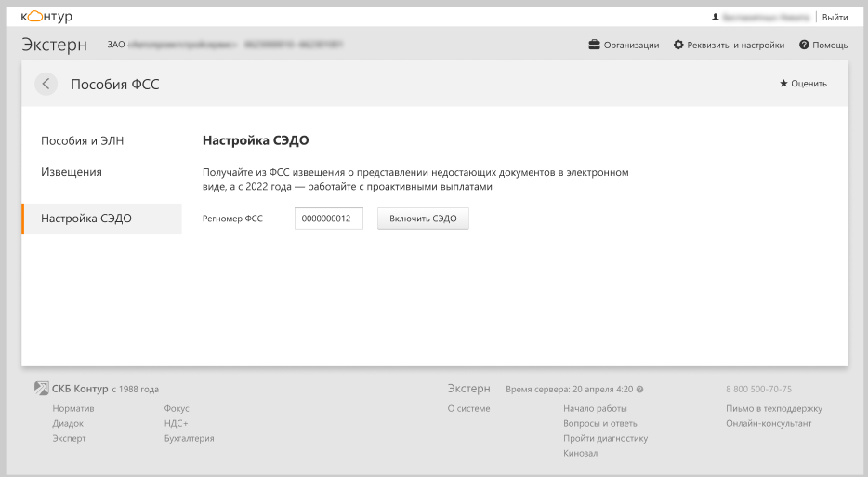Open the Диадок footer link
The image size is (868, 477).
(68, 424)
